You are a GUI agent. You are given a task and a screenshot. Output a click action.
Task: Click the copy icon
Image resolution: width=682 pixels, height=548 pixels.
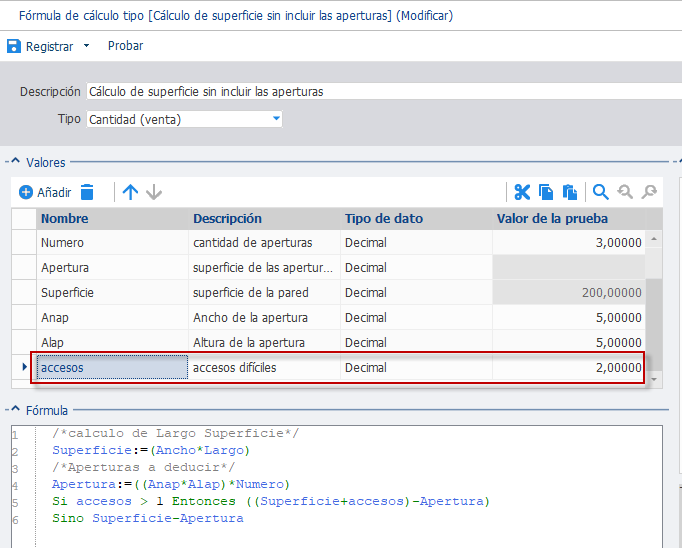pyautogui.click(x=546, y=192)
